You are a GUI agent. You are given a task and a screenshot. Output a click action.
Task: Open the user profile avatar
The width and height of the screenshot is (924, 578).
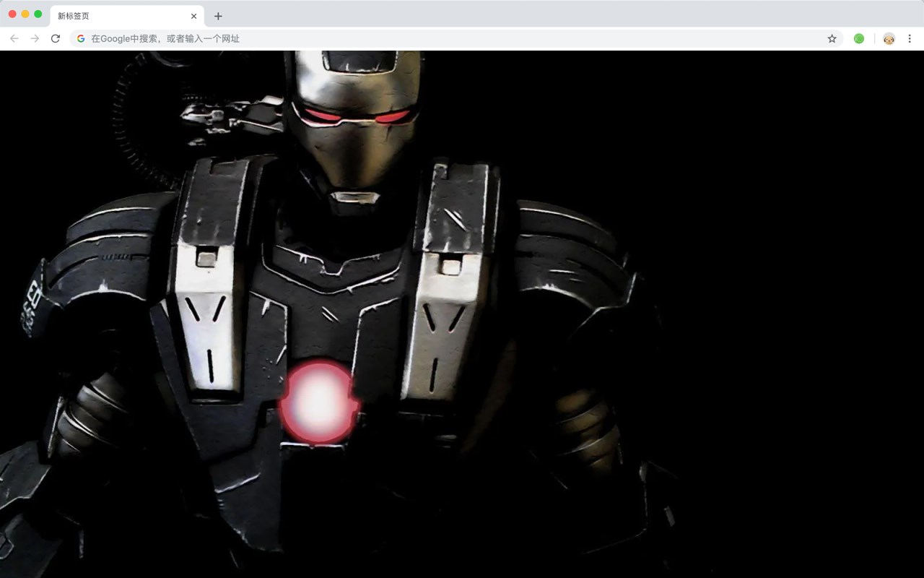pyautogui.click(x=889, y=38)
